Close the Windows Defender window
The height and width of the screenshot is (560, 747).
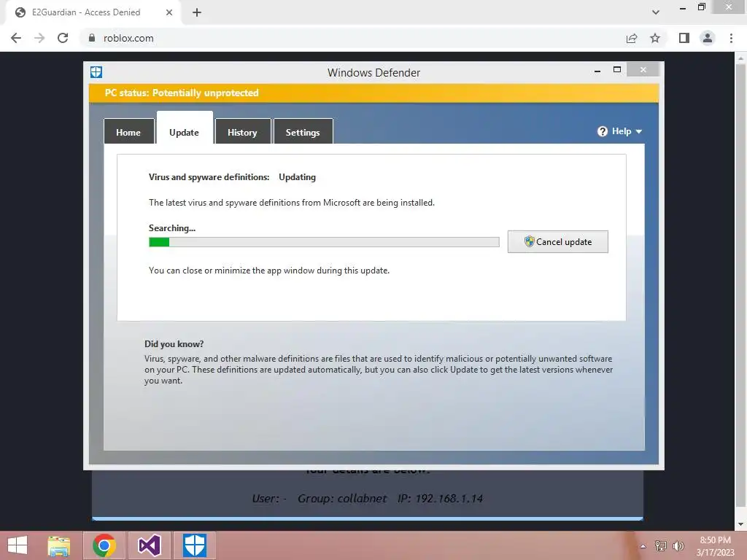click(643, 70)
